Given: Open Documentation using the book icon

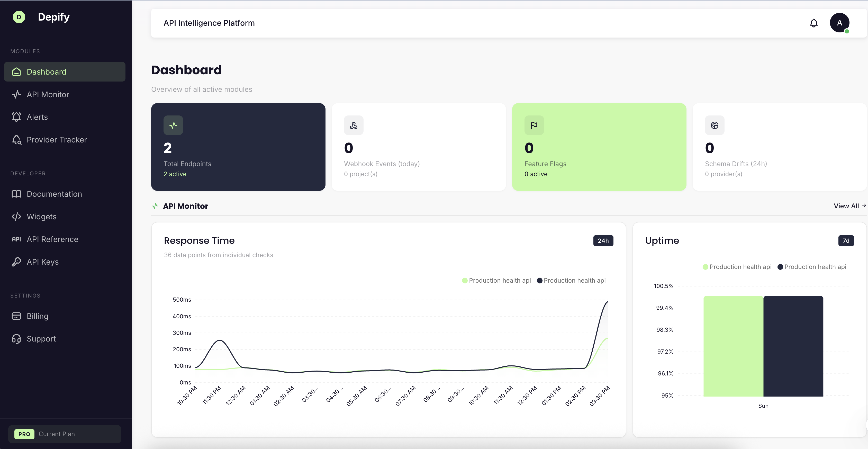Looking at the screenshot, I should point(16,194).
